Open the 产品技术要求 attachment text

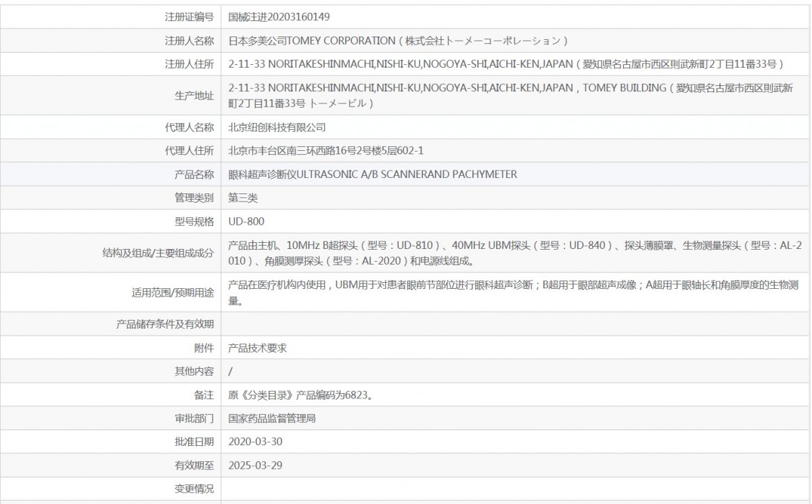tap(258, 348)
